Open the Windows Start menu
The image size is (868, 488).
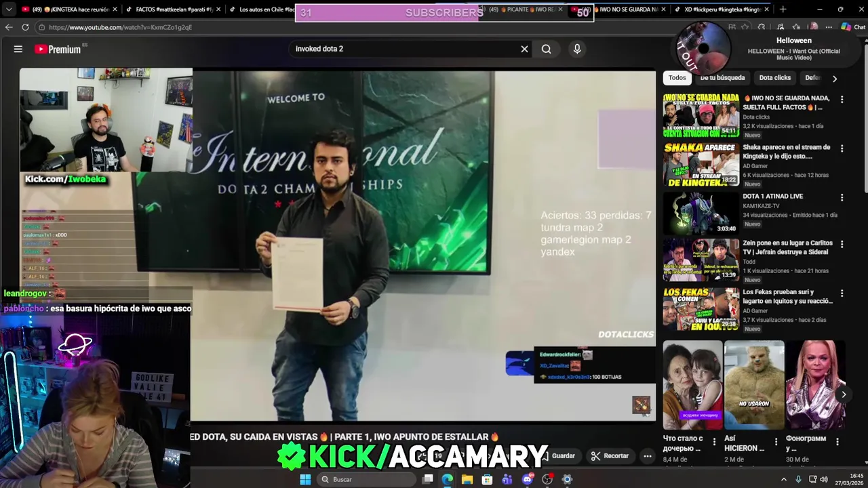point(305,479)
